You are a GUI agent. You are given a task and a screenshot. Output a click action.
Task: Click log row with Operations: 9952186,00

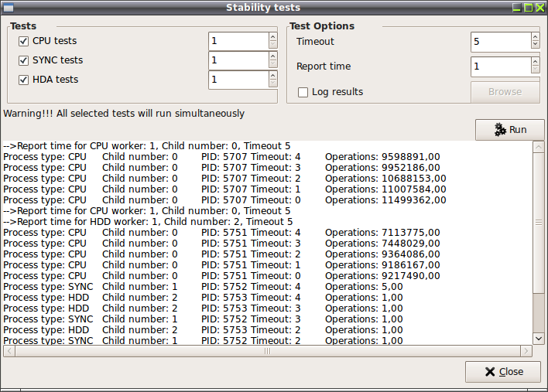coord(221,168)
